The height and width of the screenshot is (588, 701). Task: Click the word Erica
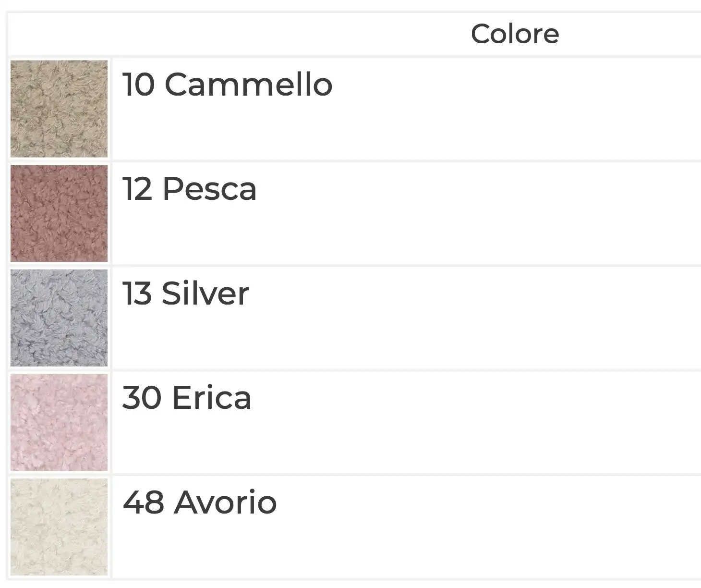pos(212,398)
